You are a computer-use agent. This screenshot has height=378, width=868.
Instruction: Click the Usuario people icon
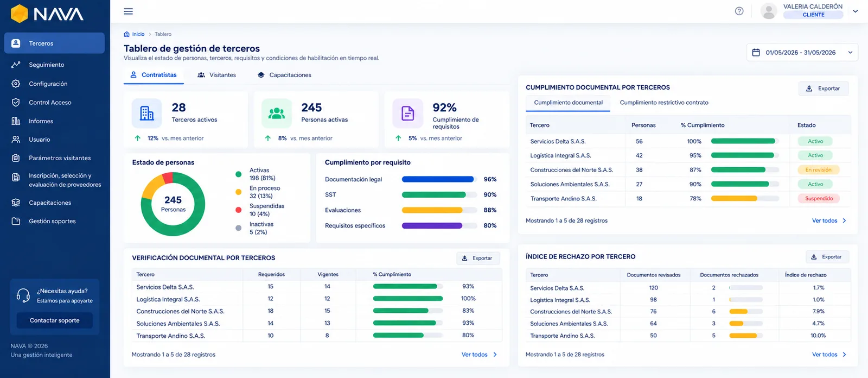pos(16,140)
